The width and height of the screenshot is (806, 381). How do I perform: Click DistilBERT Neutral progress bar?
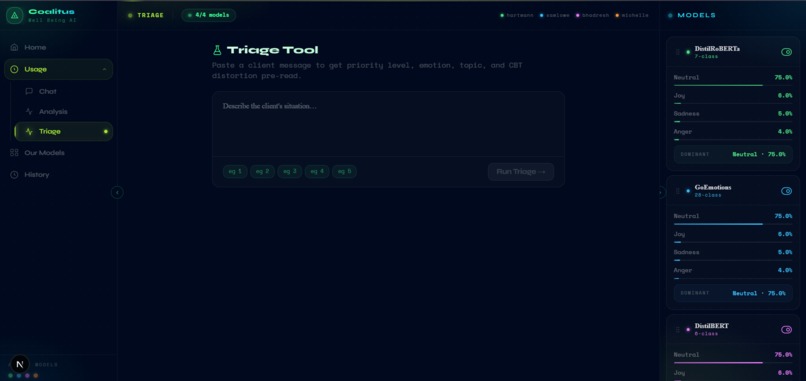tap(733, 362)
